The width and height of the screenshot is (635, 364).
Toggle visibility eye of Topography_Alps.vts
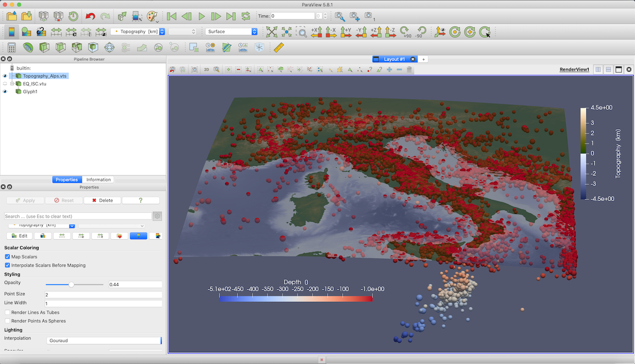[x=5, y=76]
